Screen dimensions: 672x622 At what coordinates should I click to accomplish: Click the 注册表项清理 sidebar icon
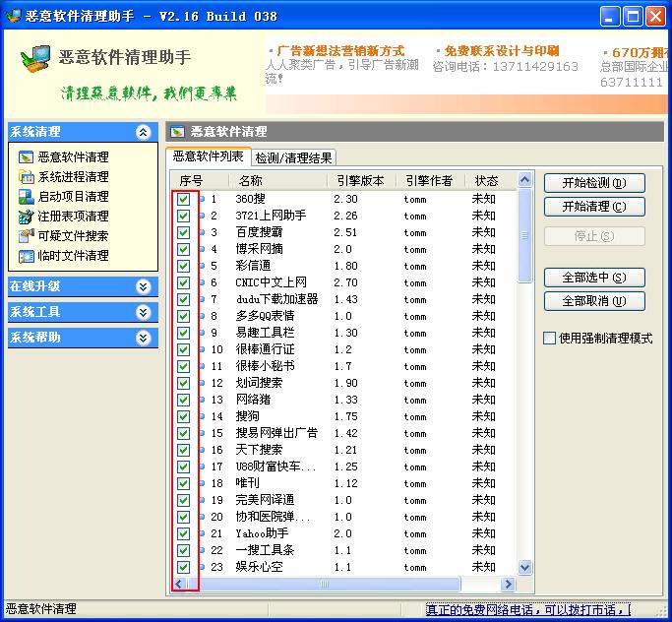26,217
